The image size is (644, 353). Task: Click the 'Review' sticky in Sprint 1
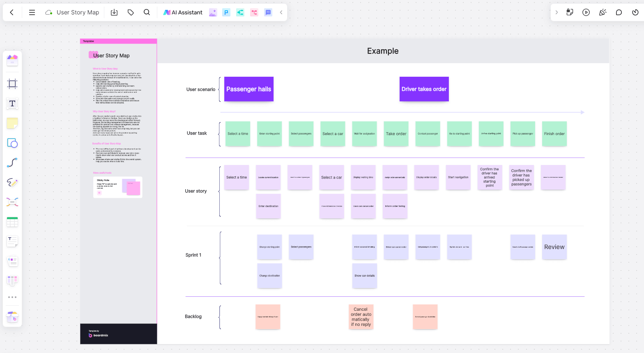coord(554,247)
